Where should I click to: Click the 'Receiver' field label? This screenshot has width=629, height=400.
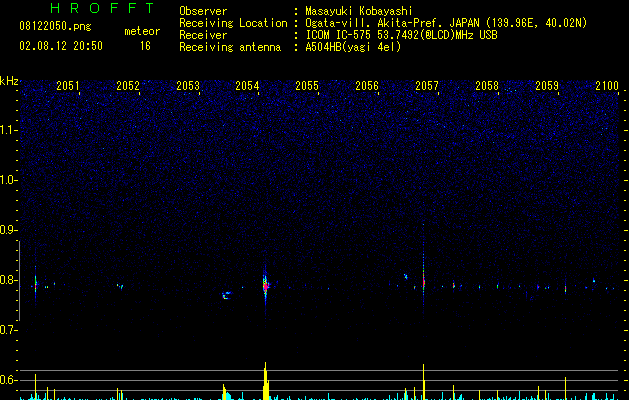pos(203,35)
